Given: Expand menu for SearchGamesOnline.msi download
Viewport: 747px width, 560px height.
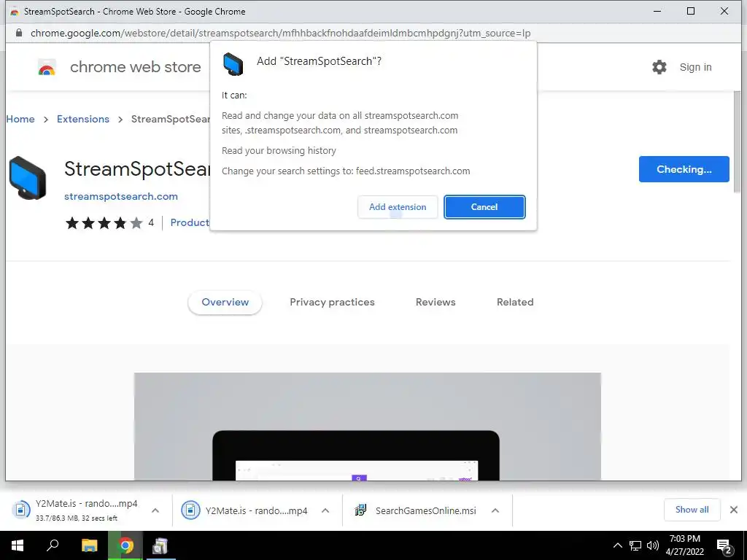Looking at the screenshot, I should tap(495, 510).
